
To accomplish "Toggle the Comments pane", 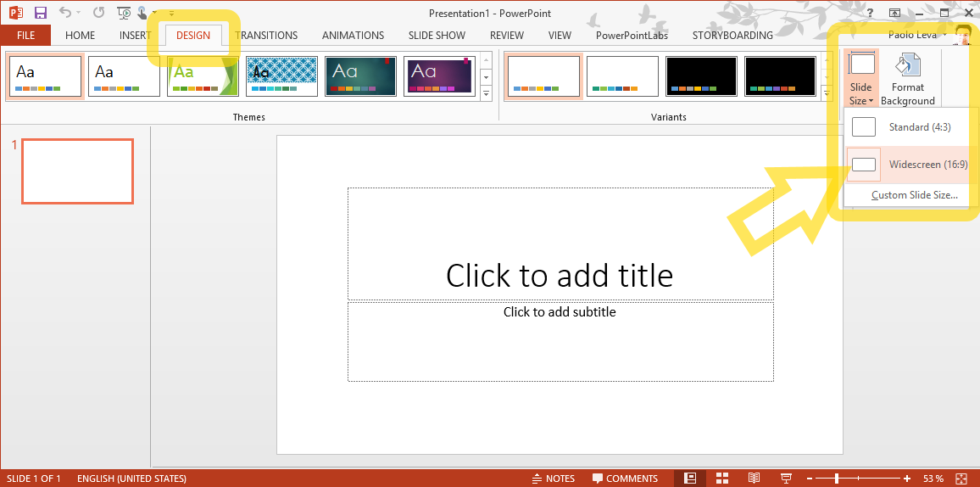I will pyautogui.click(x=625, y=479).
